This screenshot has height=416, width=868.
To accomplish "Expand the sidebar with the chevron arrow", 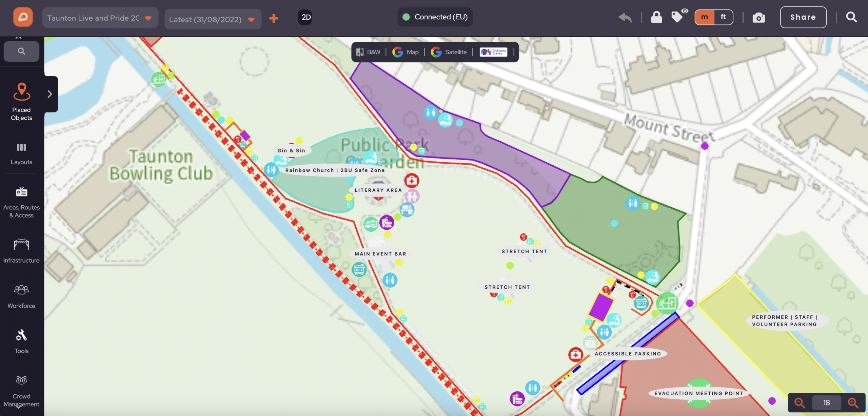I will (50, 94).
